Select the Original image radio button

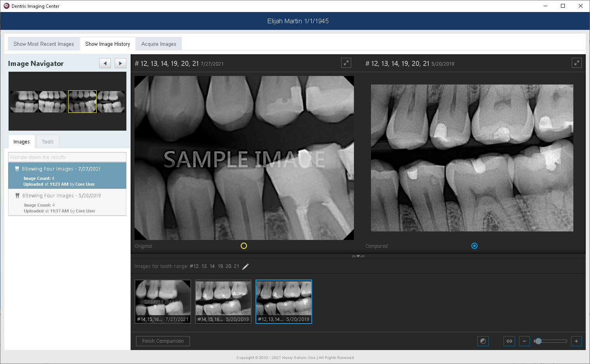coord(243,246)
